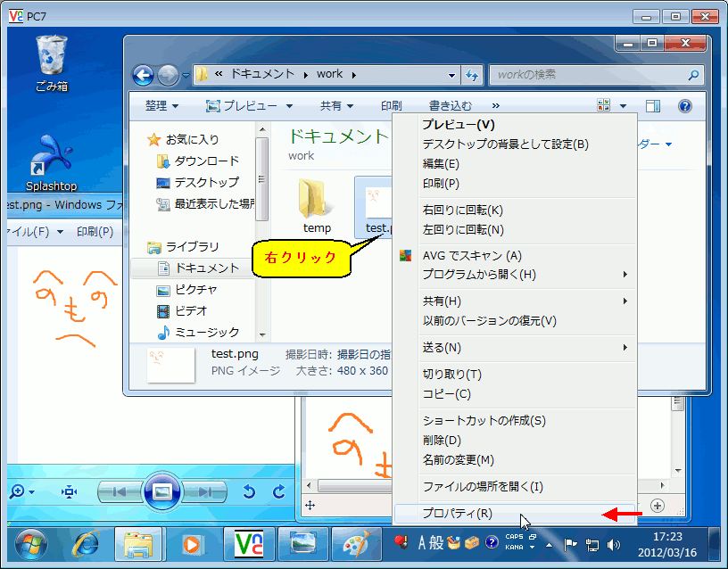Click the Explorer back navigation arrow

[144, 75]
